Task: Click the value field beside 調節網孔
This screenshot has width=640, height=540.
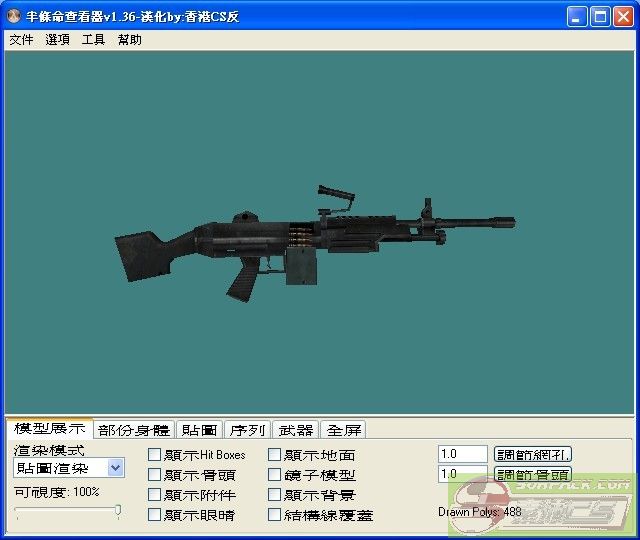Action: (462, 454)
